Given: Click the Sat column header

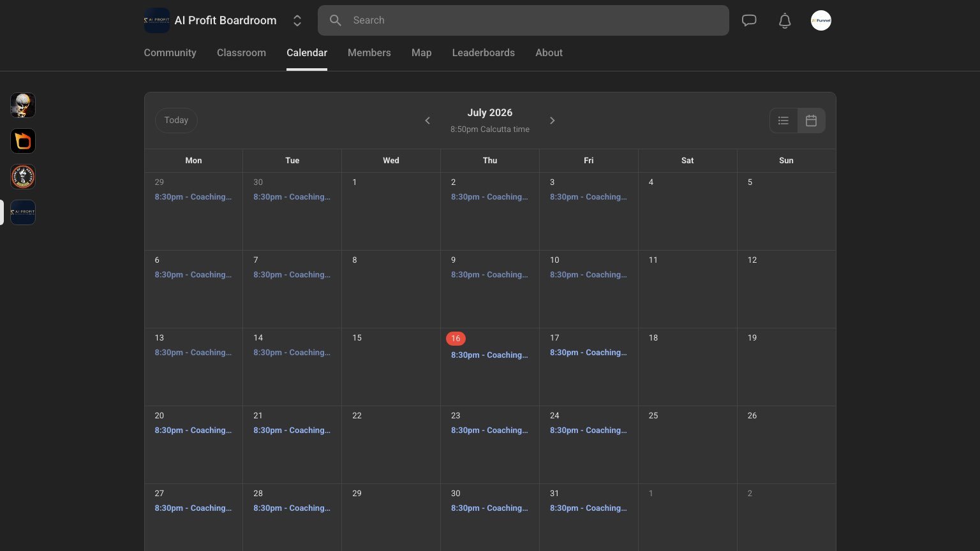Looking at the screenshot, I should pyautogui.click(x=687, y=161).
